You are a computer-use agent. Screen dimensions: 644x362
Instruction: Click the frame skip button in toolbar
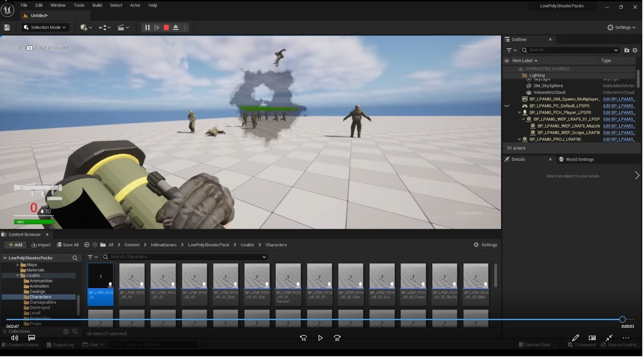click(157, 28)
